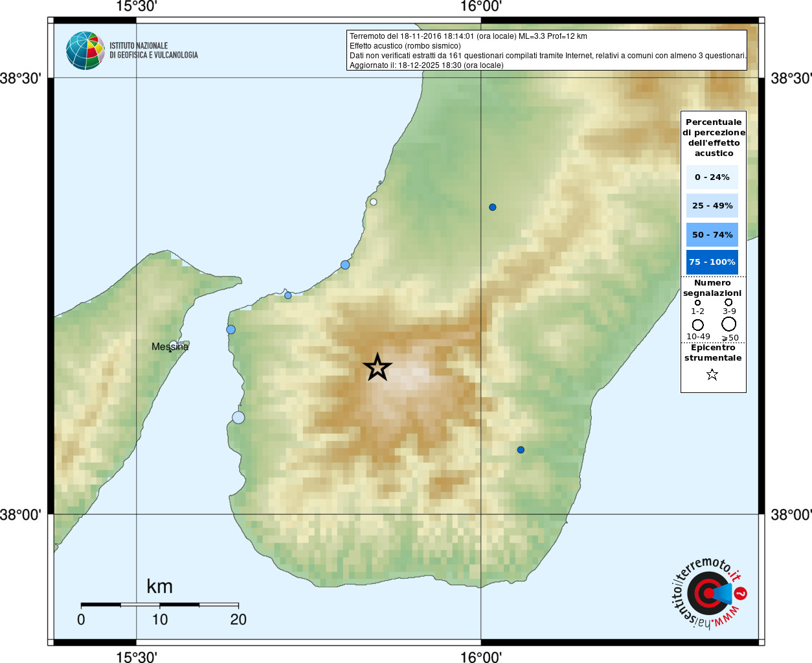Select the 3-9 reports circle symbol in legend
The width and height of the screenshot is (812, 663).
(x=728, y=302)
